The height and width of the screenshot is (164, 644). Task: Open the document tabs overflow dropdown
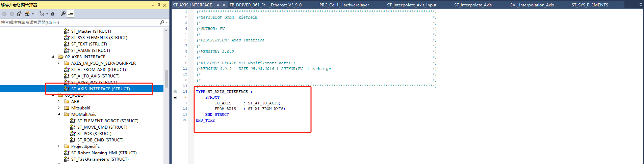tap(641, 5)
